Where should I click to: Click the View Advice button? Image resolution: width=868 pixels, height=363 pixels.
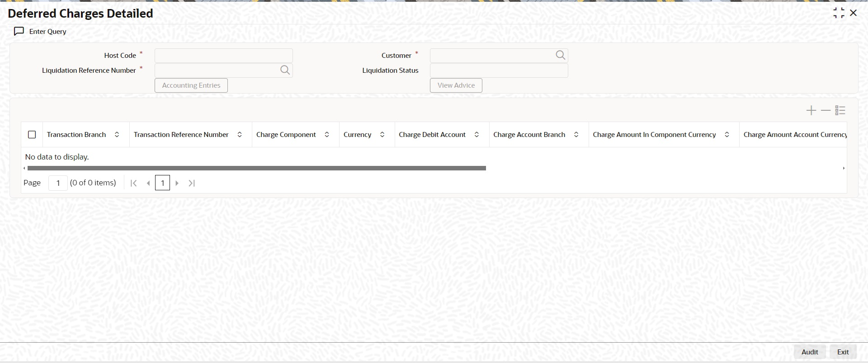[456, 85]
